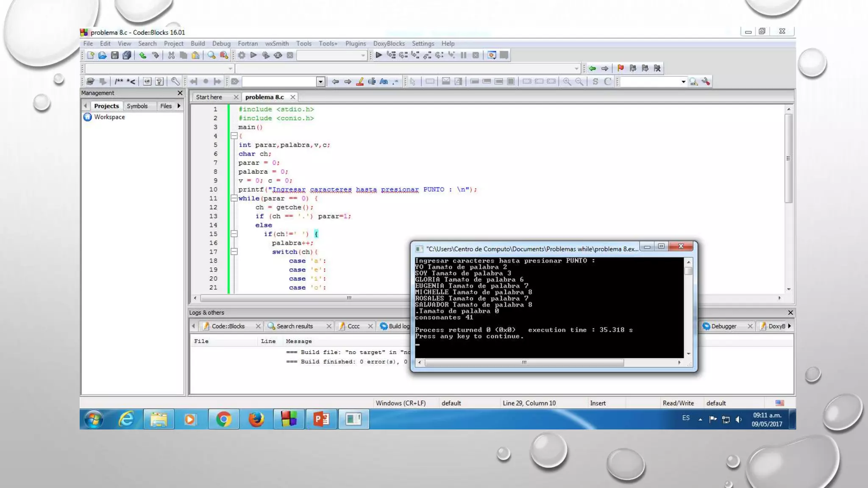Toggle highlight with the red marker icon
This screenshot has height=488, width=868.
(x=360, y=81)
